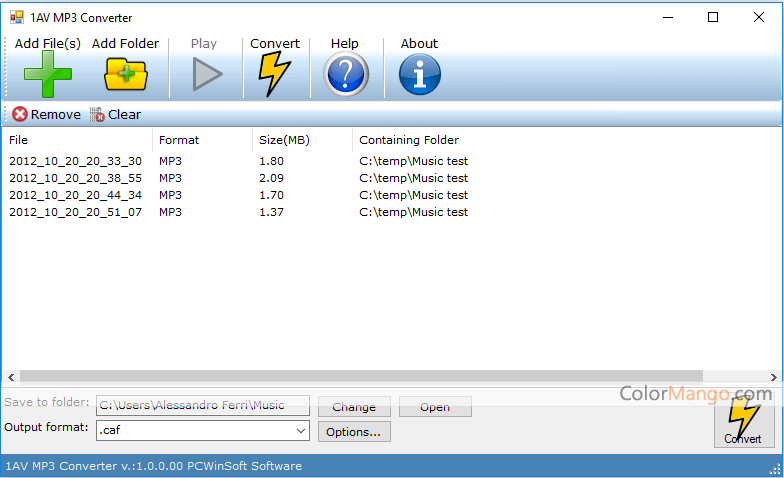
Task: Click the Save to folder path field
Action: click(202, 406)
